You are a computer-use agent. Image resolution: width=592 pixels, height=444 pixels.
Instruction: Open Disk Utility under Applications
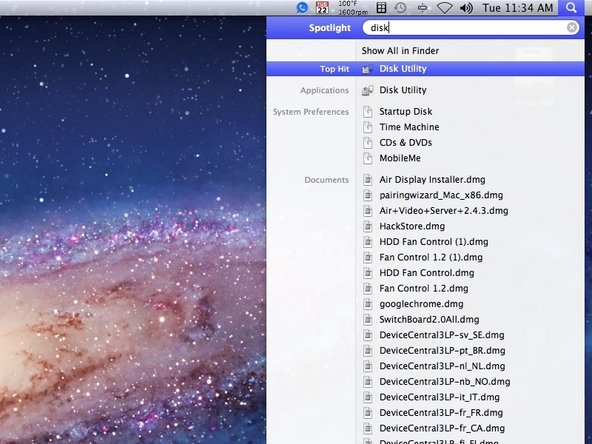click(403, 90)
